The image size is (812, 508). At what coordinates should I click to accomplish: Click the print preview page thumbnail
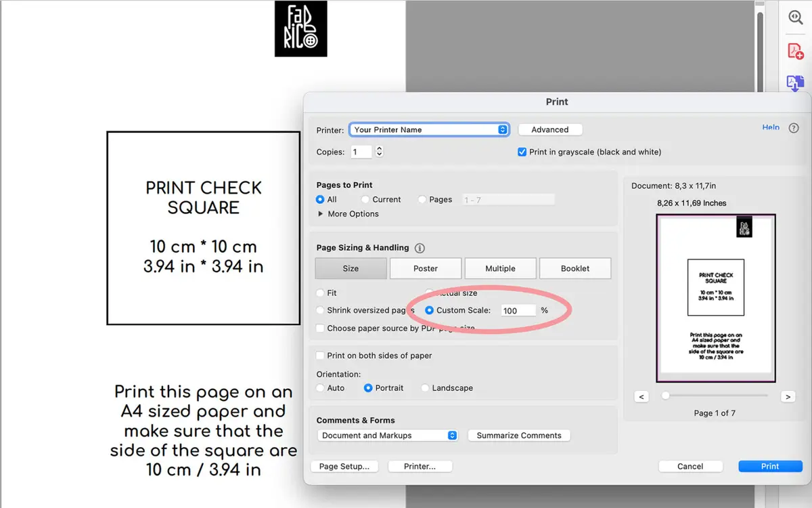[716, 298]
